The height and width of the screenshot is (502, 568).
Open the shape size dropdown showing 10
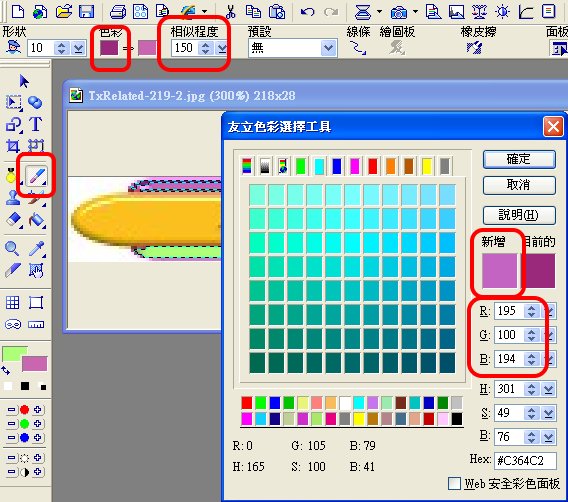tap(78, 48)
